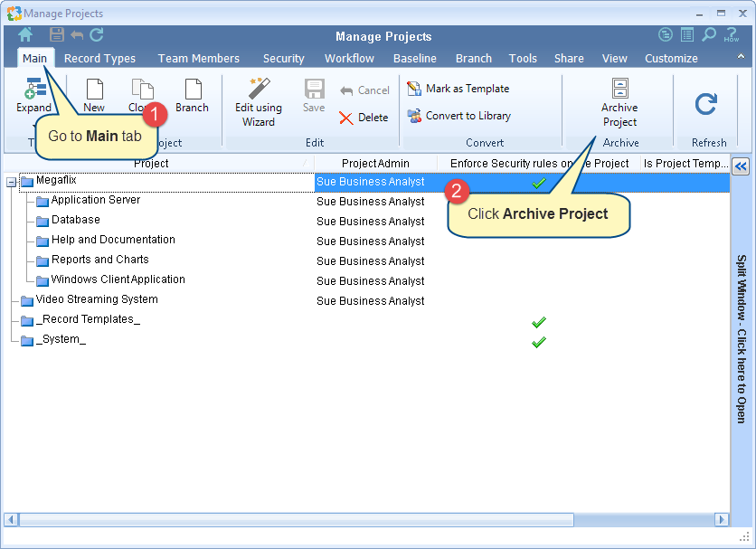
Task: Click the horizontal scrollbar thumb
Action: [296, 519]
